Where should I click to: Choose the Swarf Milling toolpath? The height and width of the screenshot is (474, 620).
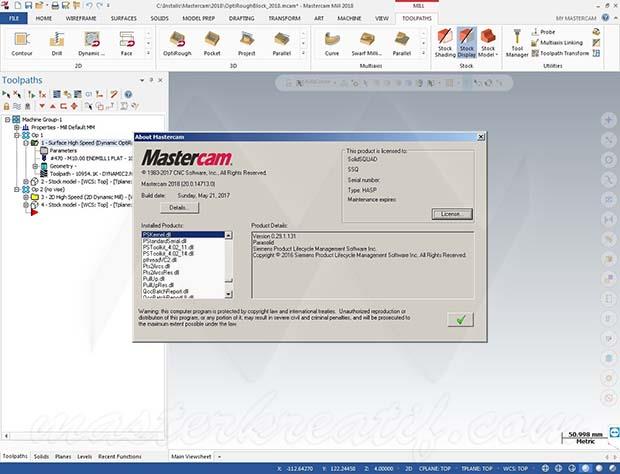tap(367, 44)
